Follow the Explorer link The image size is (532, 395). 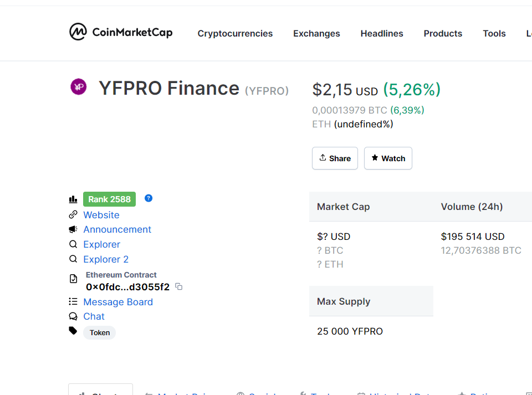(101, 244)
